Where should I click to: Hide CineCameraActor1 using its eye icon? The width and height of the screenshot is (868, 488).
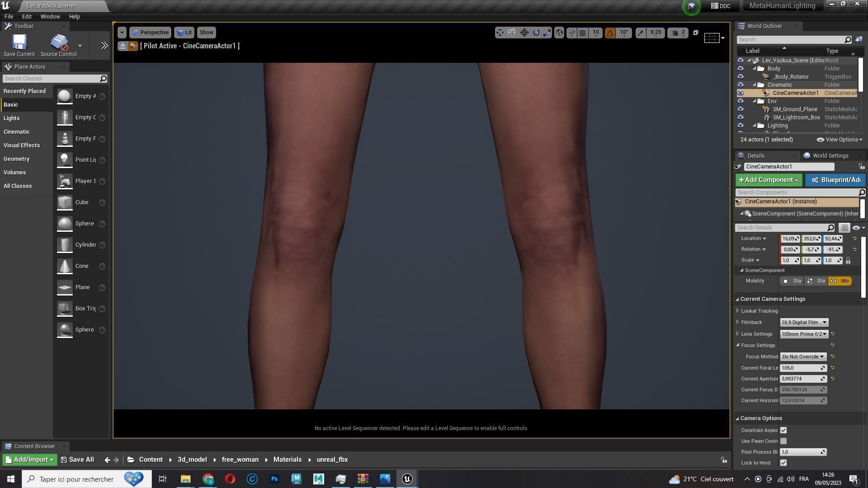point(740,93)
